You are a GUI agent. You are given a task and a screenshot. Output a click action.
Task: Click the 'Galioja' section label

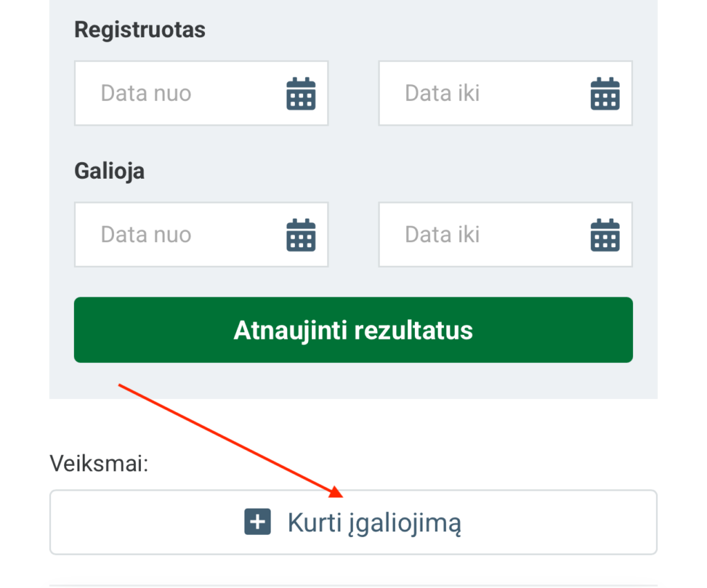(109, 170)
